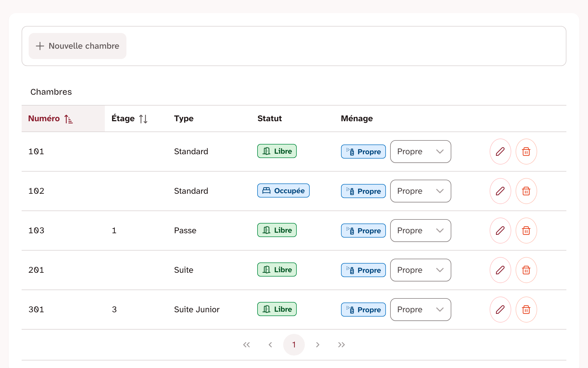This screenshot has width=588, height=368.
Task: Click the Chambres table title
Action: click(51, 92)
